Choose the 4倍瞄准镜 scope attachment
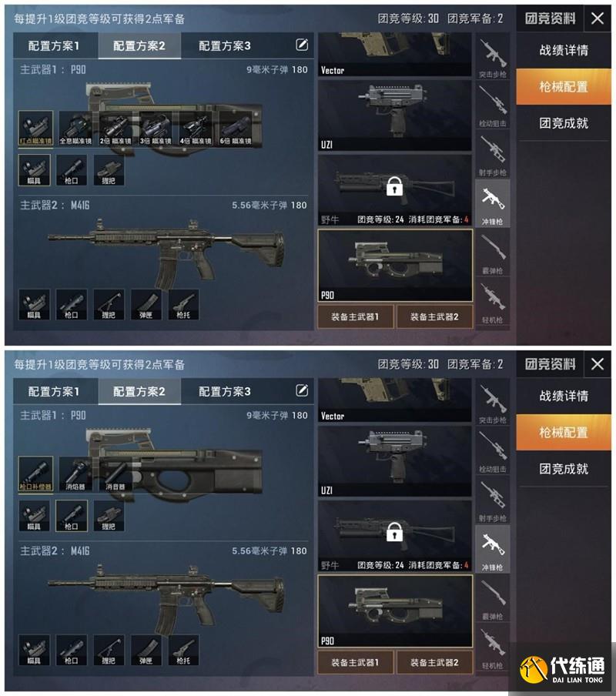Screen dimensions: 616x696 [x=196, y=129]
